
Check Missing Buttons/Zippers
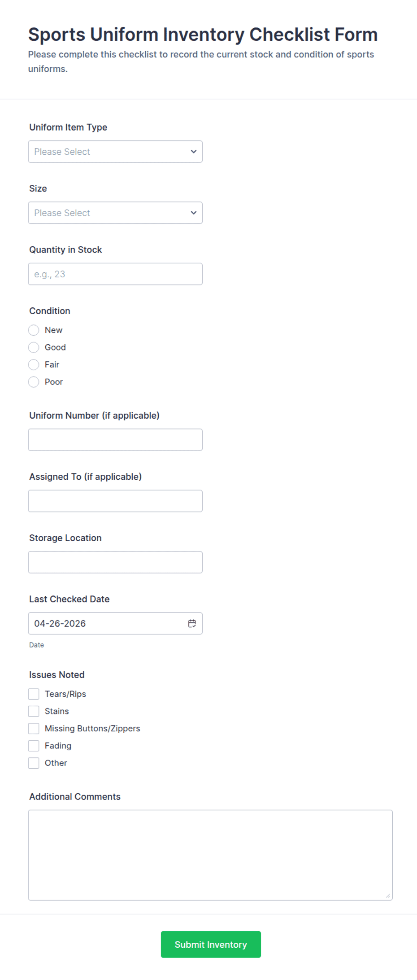tap(34, 728)
